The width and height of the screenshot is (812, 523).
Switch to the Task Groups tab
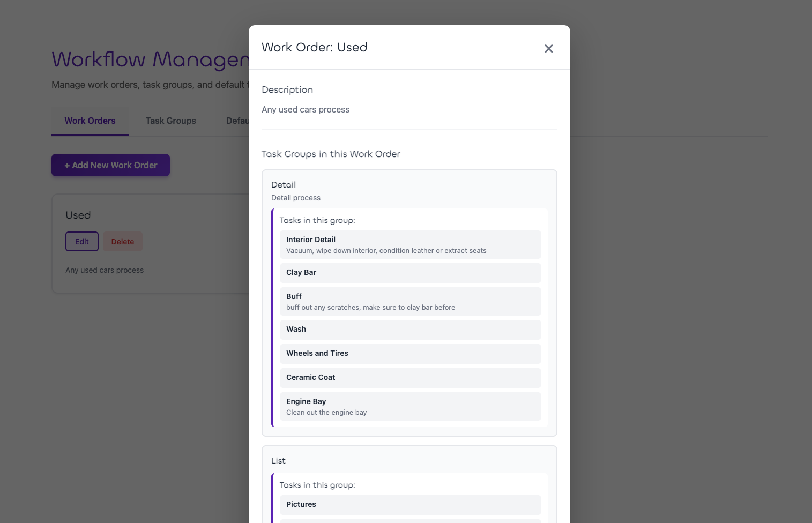[x=170, y=121]
